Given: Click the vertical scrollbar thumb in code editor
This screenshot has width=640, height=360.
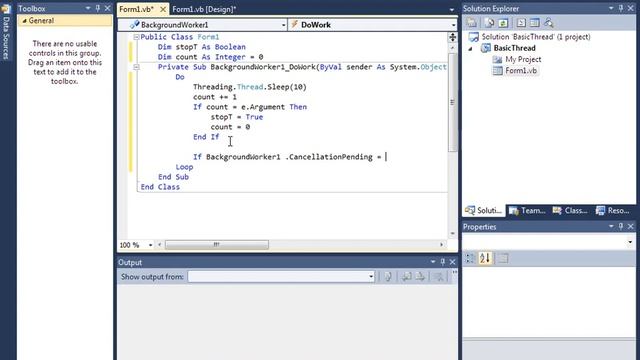Looking at the screenshot, I should click(452, 102).
